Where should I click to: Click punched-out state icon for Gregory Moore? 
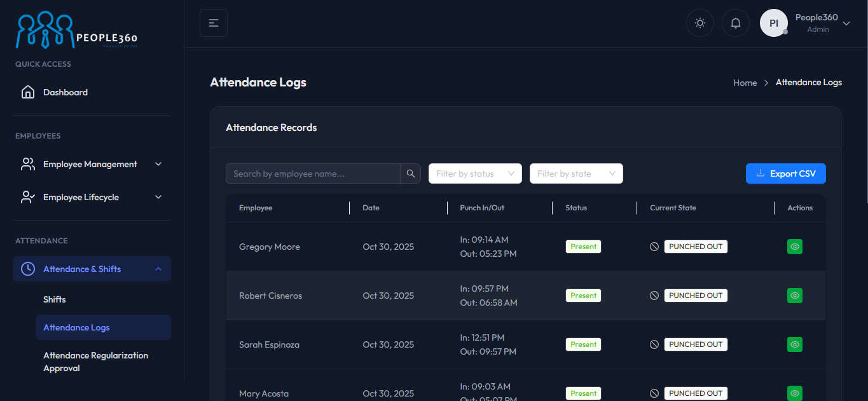pyautogui.click(x=654, y=247)
